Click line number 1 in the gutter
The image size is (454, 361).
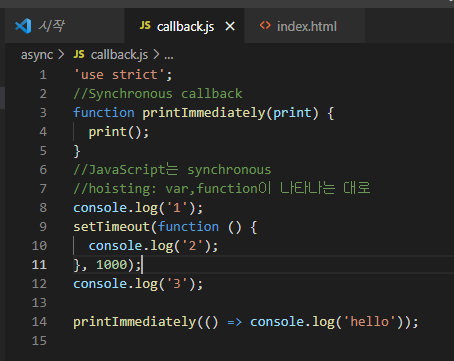[43, 75]
